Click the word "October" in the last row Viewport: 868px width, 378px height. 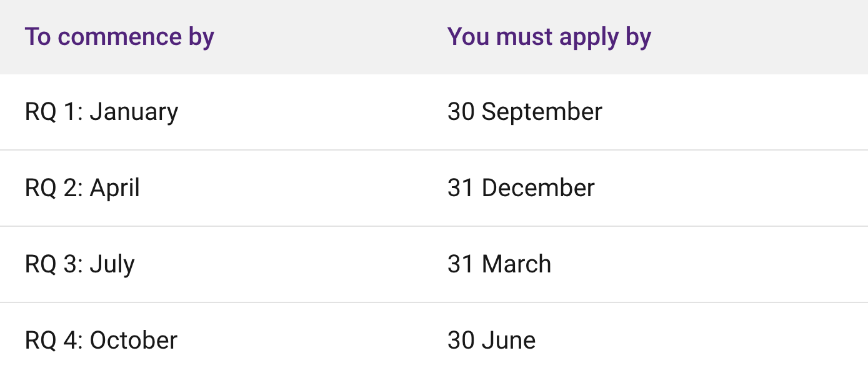(x=134, y=341)
